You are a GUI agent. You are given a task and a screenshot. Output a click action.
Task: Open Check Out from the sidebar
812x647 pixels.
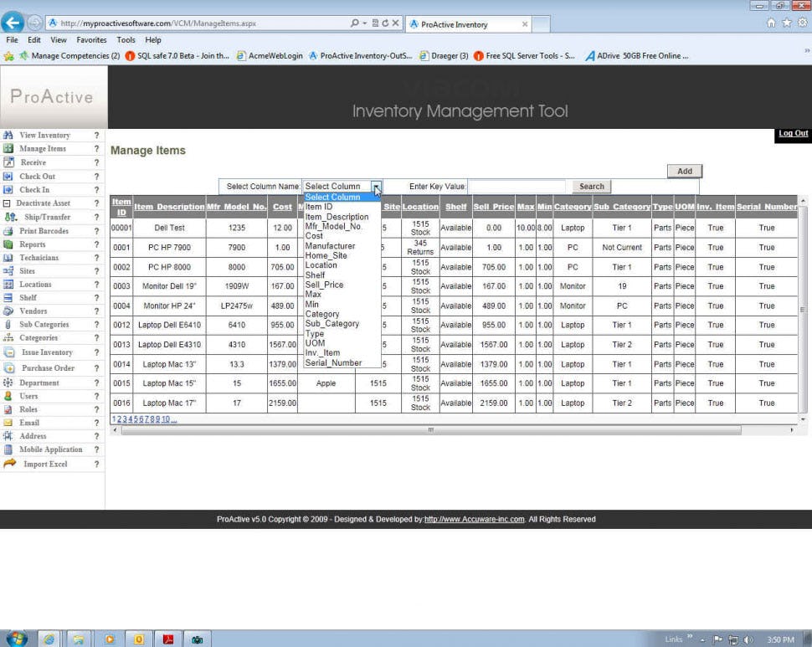pyautogui.click(x=8, y=176)
